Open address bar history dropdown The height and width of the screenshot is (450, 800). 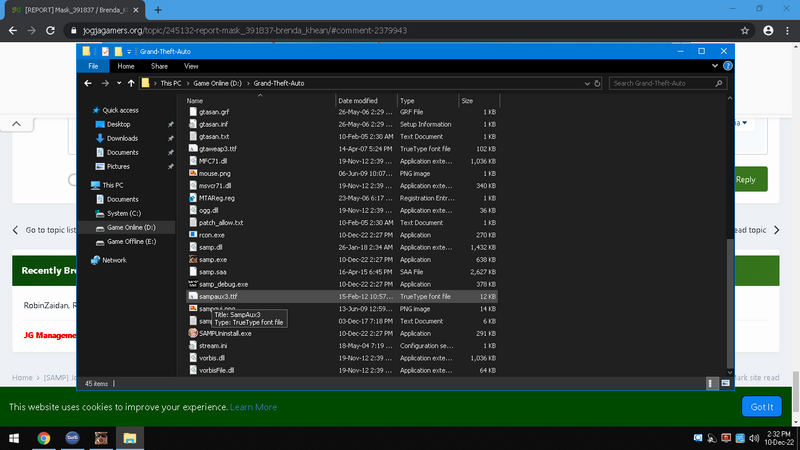coord(587,83)
